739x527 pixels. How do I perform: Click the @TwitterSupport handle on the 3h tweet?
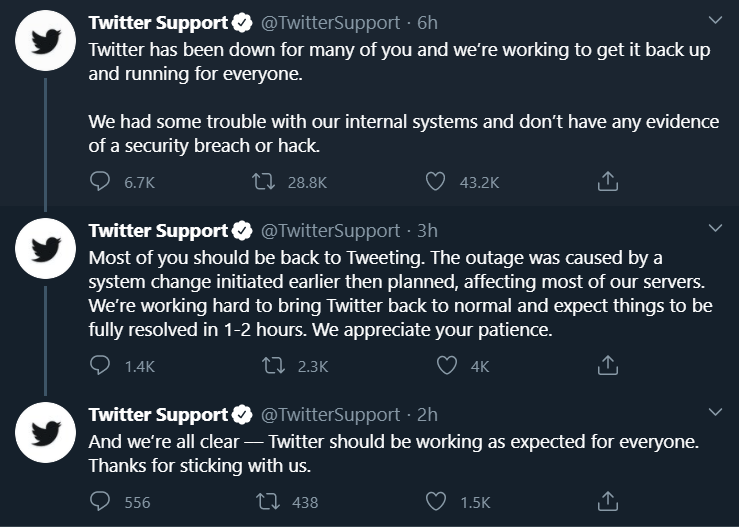(330, 231)
